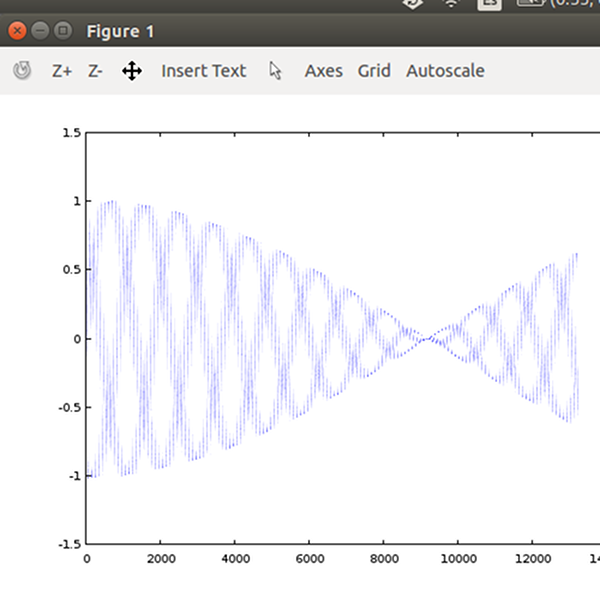Open the Wi-Fi network indicator
This screenshot has width=600, height=600.
click(x=452, y=3)
